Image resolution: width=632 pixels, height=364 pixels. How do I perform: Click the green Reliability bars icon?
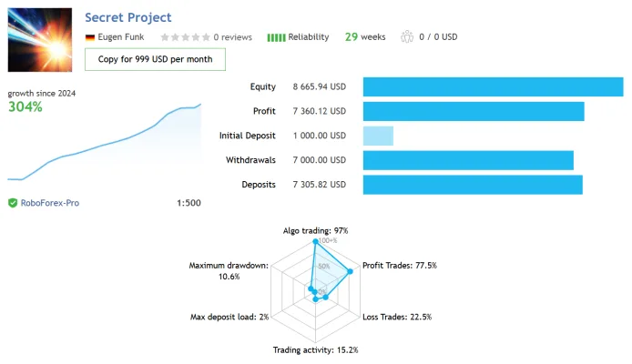coord(276,37)
